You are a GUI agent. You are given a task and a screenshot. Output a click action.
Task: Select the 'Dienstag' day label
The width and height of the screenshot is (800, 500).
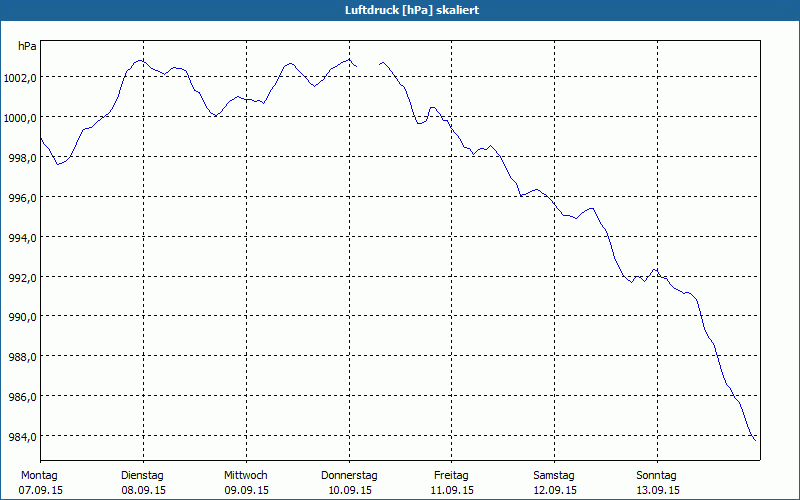tap(142, 476)
